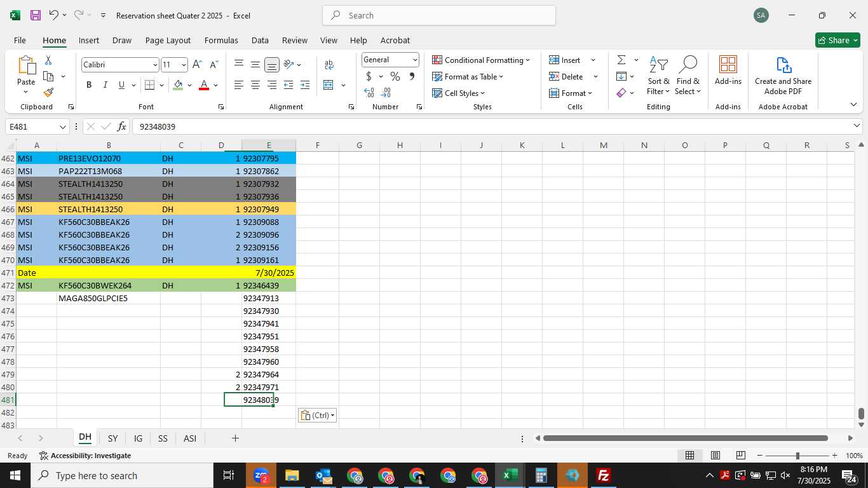The image size is (868, 488).
Task: Collapse the ribbon with the chevron
Action: pos(853,105)
